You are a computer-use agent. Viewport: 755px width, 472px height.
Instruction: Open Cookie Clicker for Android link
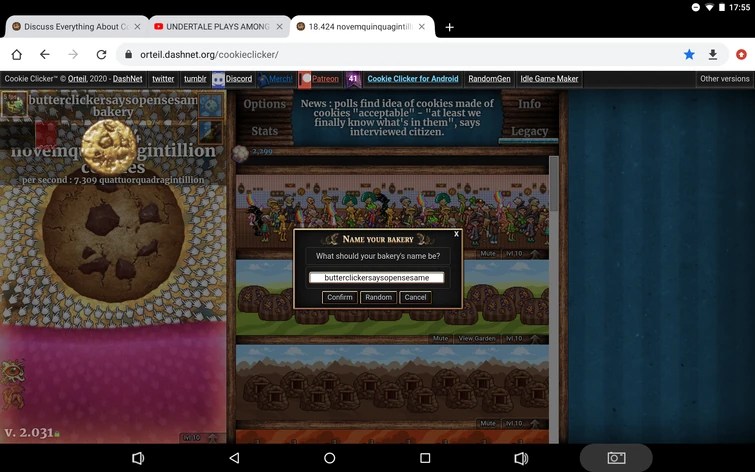coord(413,79)
